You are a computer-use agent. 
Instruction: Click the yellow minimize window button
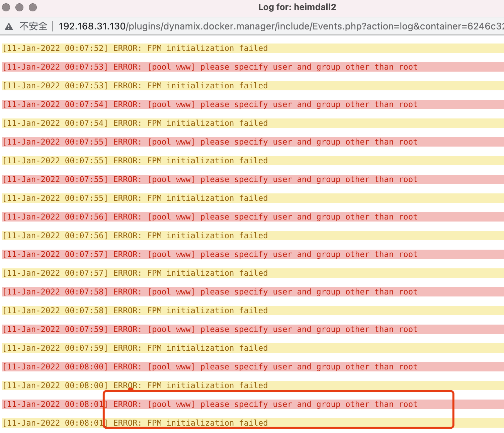pyautogui.click(x=19, y=7)
